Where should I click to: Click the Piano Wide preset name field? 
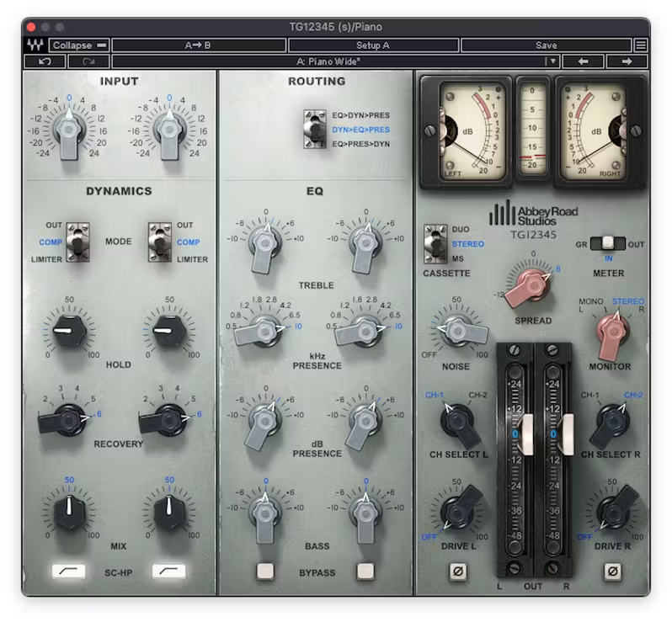coord(328,61)
